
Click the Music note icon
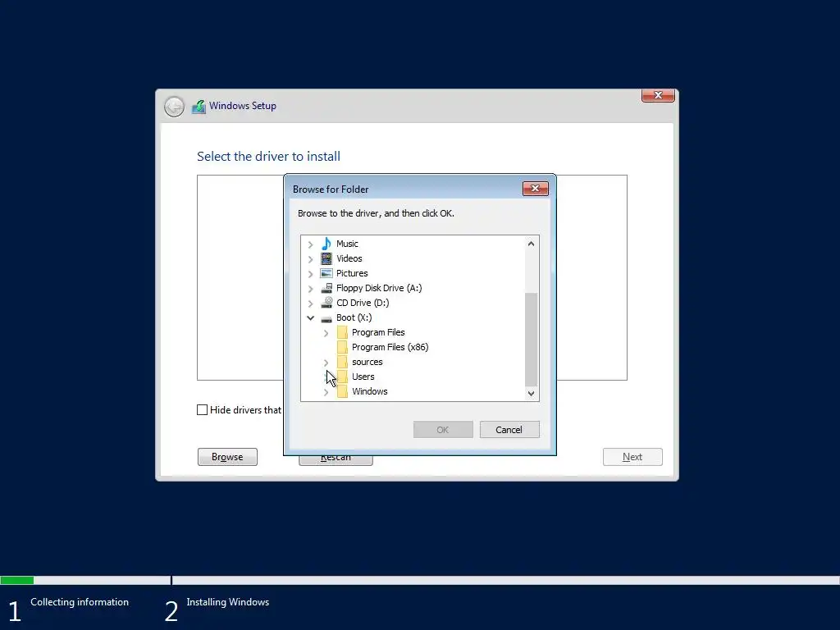pos(326,244)
